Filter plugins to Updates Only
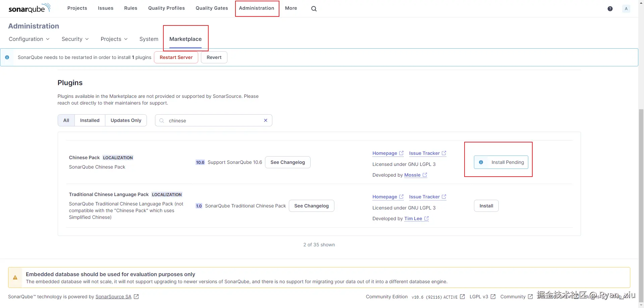 (126, 120)
